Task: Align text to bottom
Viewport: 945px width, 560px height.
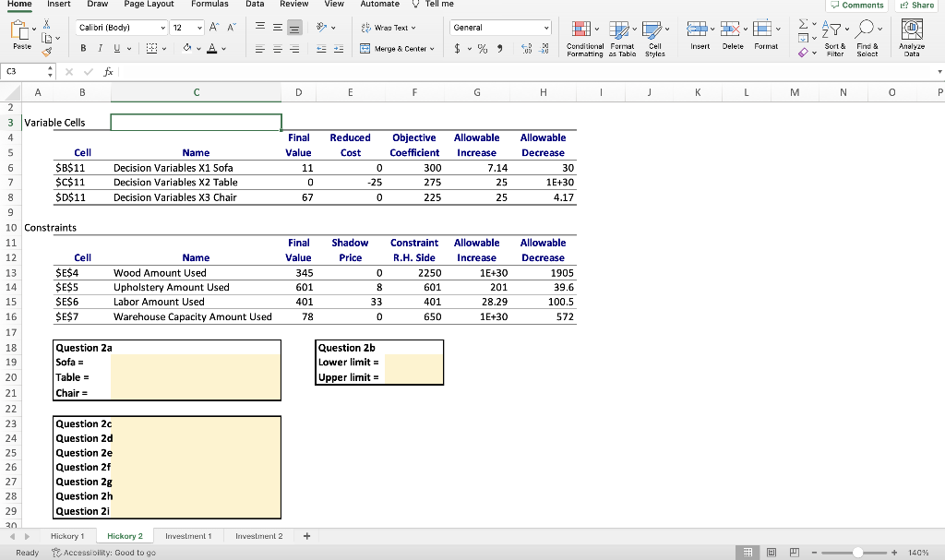Action: click(x=294, y=28)
